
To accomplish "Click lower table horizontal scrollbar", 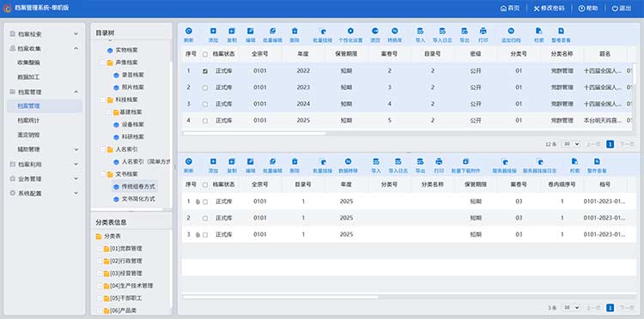I will pyautogui.click(x=280, y=297).
